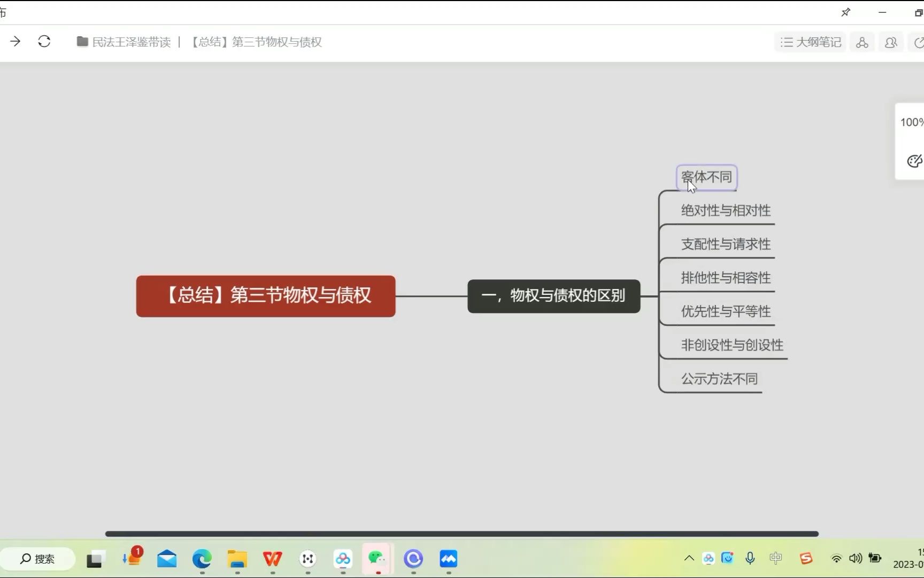Viewport: 924px width, 578px height.
Task: Toggle the 中 input language indicator
Action: (775, 558)
